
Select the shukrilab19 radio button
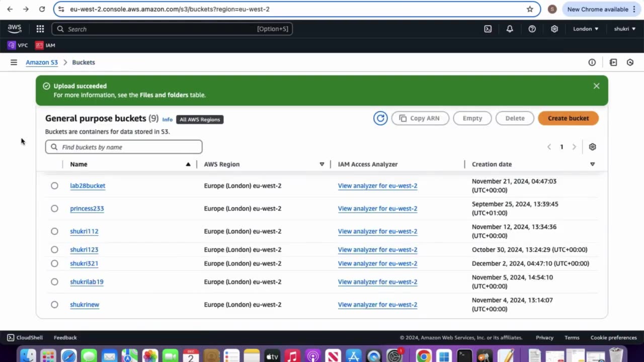(54, 282)
